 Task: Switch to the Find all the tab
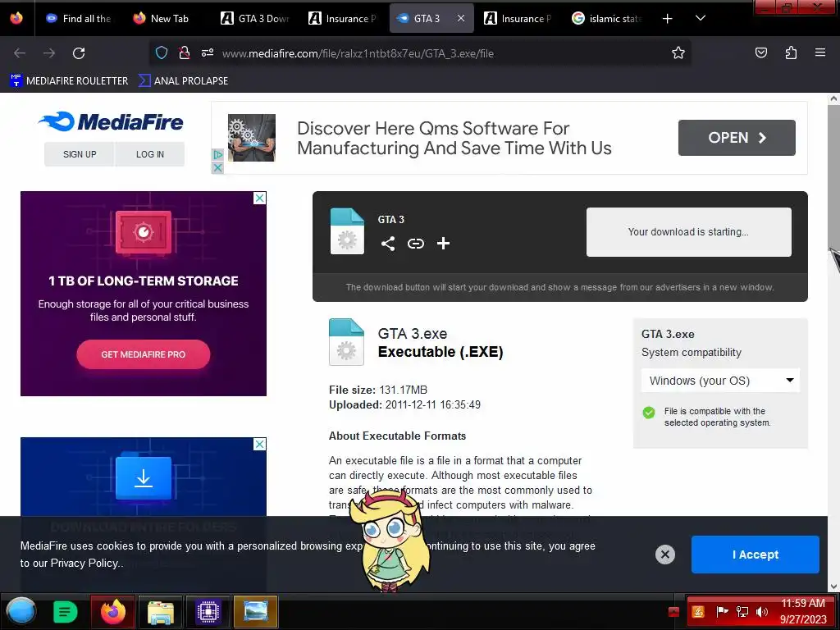[79, 18]
